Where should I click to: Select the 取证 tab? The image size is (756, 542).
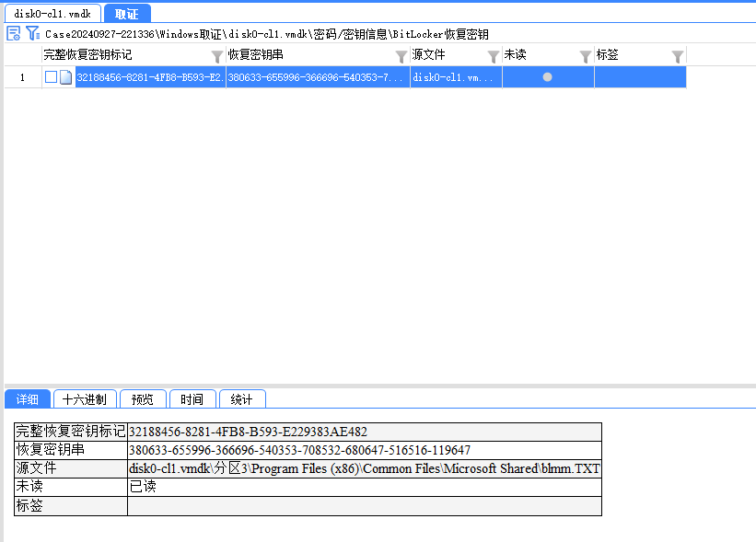pyautogui.click(x=127, y=14)
